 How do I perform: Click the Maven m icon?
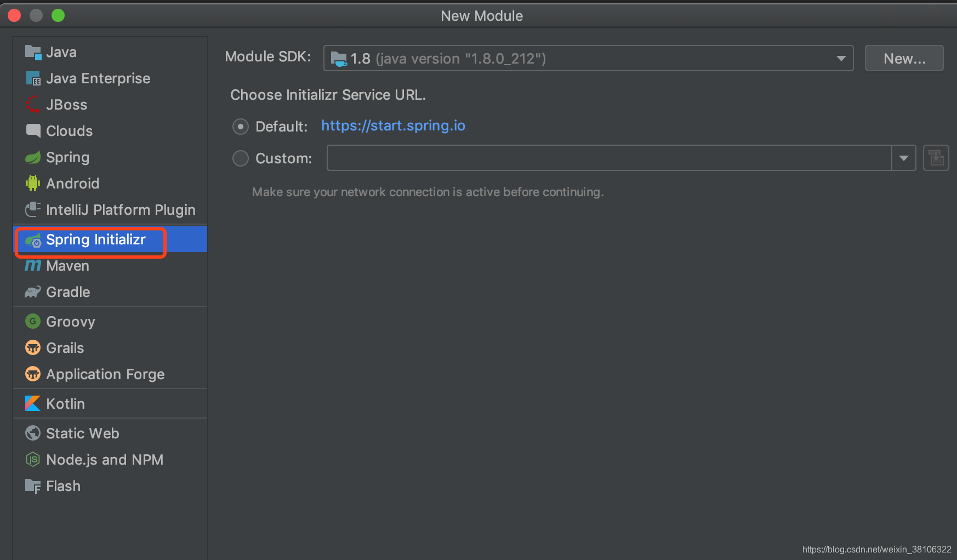point(33,266)
